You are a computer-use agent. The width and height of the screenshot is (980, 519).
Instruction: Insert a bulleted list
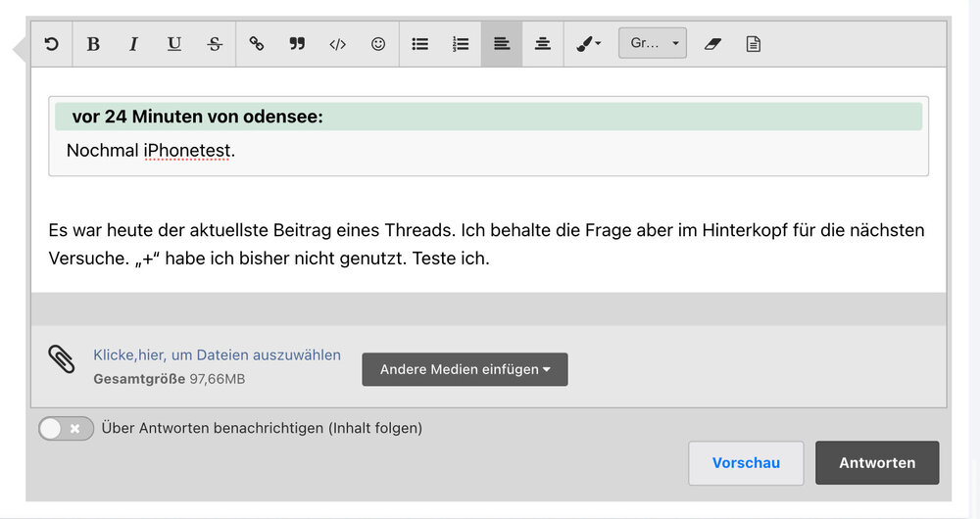click(x=420, y=44)
